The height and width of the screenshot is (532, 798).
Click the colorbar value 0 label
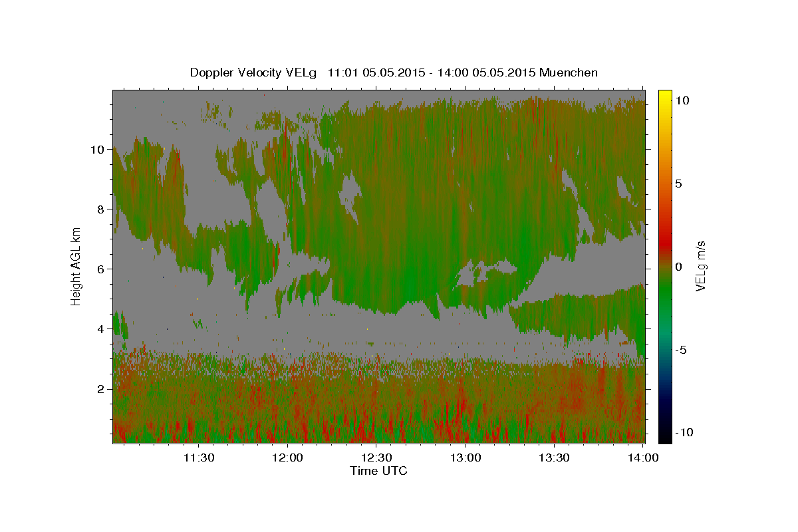coord(679,267)
